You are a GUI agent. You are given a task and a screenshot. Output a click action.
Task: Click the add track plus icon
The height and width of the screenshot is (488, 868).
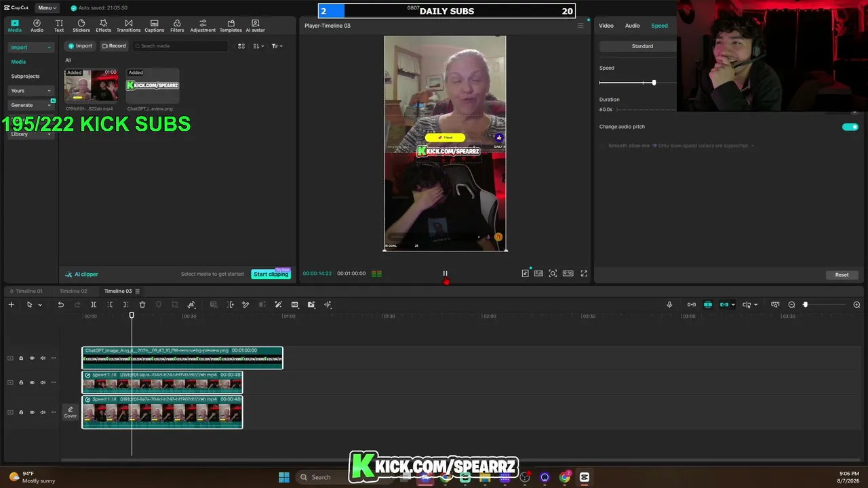[11, 305]
